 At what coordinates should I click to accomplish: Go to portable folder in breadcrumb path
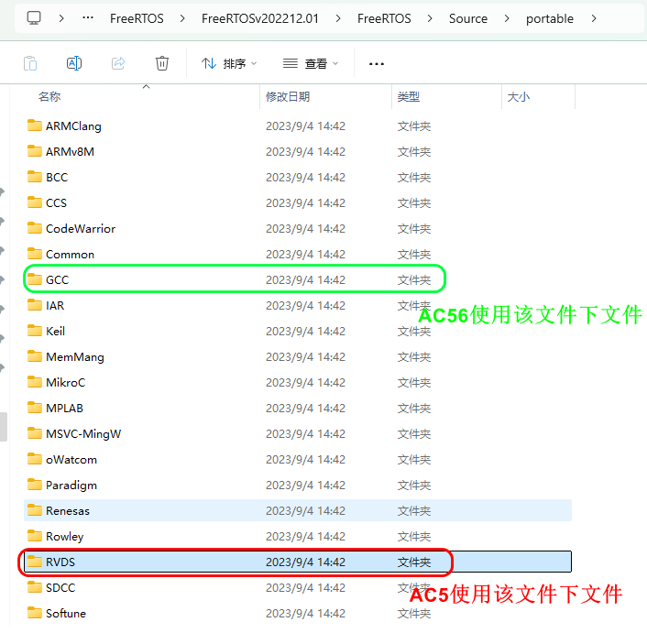(550, 18)
